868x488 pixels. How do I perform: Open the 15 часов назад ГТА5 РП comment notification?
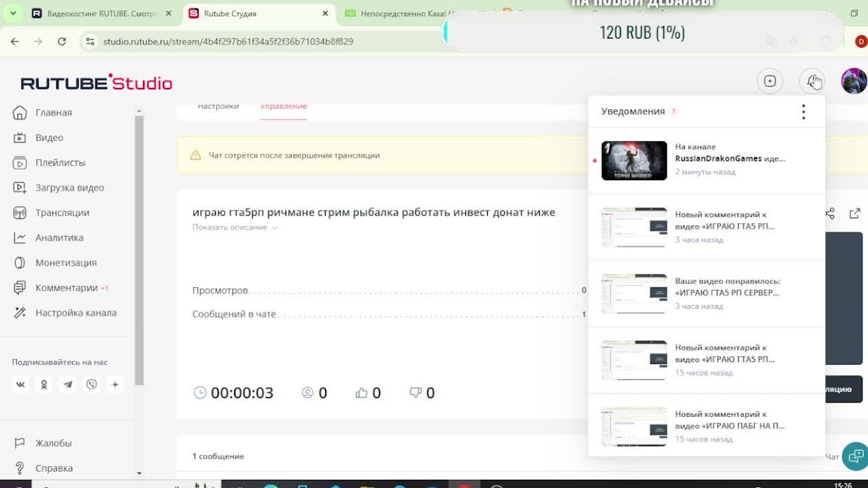coord(707,360)
